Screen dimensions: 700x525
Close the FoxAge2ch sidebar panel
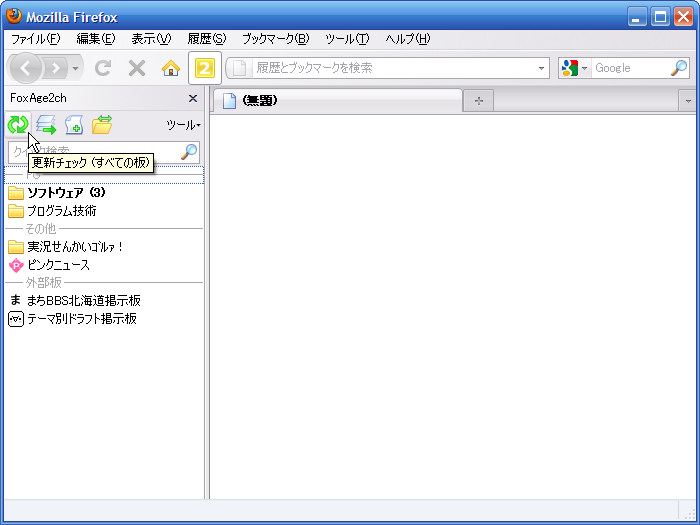click(x=193, y=98)
